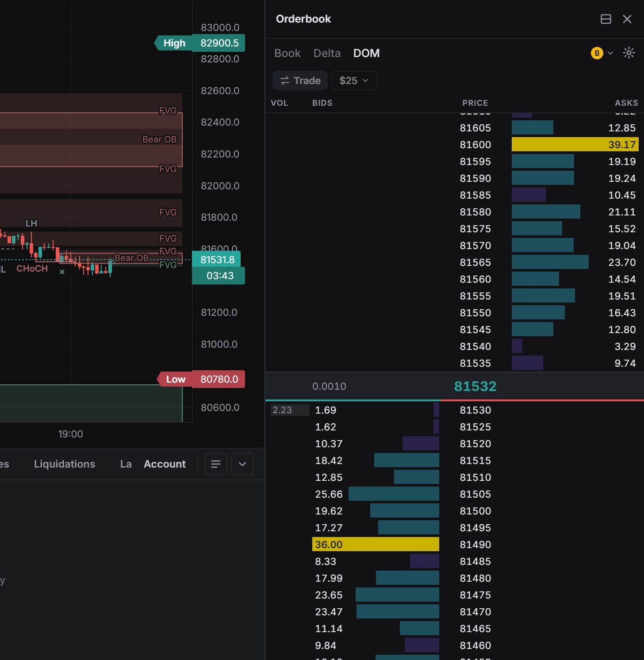Collapse the bottom panel with chevron button

(242, 464)
